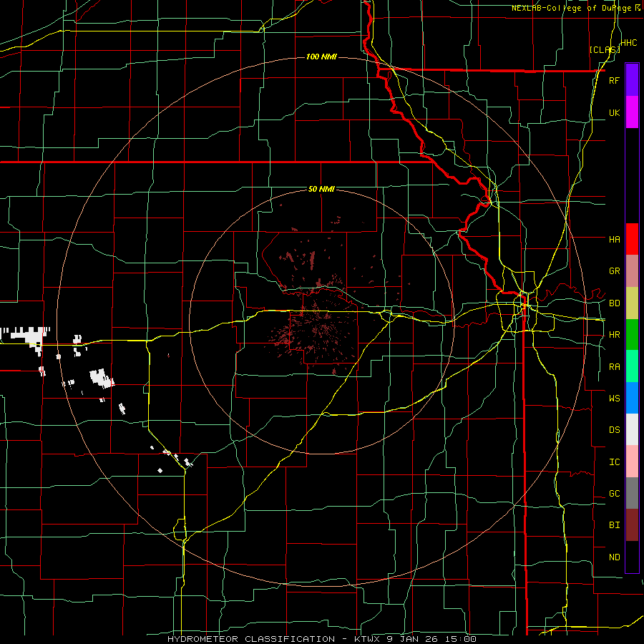Click the GR legend label
Image resolution: width=644 pixels, height=644 pixels.
(614, 271)
